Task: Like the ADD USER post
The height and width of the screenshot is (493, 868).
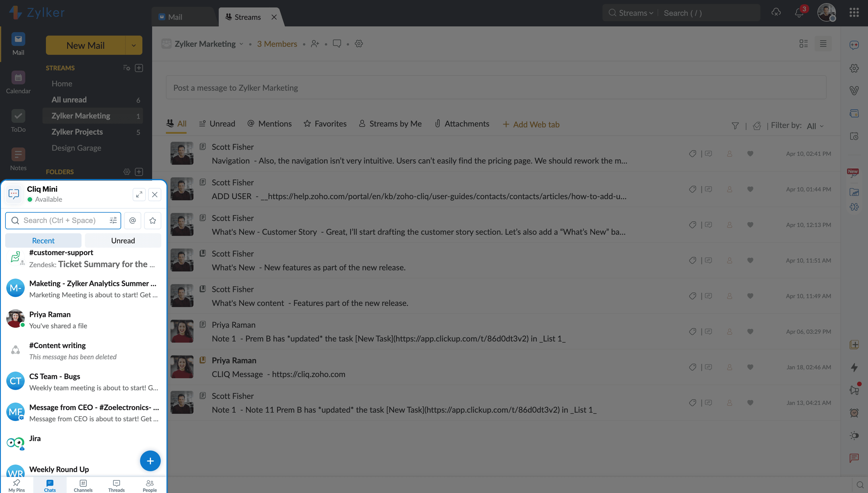Action: point(750,189)
